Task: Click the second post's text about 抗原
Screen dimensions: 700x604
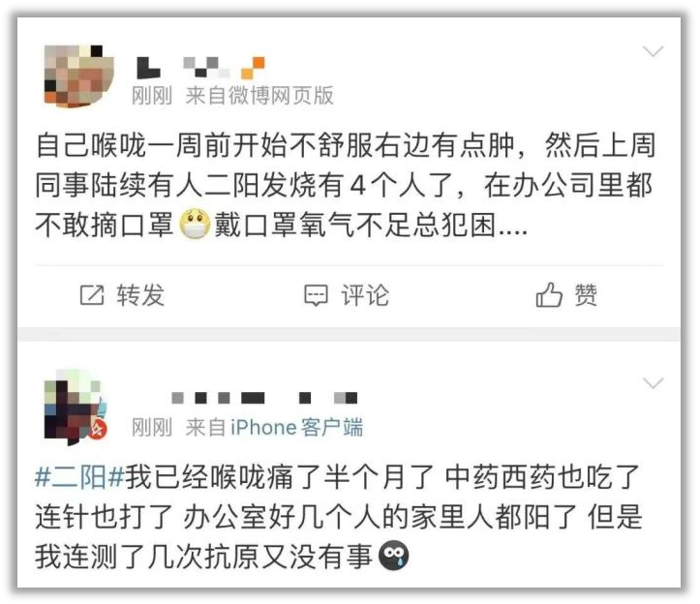Action: coord(339,517)
